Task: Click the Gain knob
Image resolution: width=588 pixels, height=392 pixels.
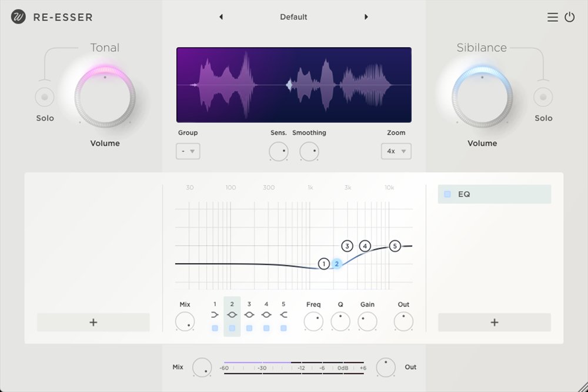Action: point(367,322)
